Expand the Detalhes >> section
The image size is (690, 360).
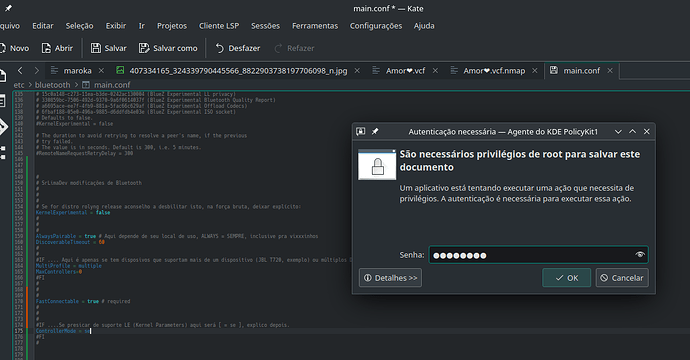coord(390,278)
